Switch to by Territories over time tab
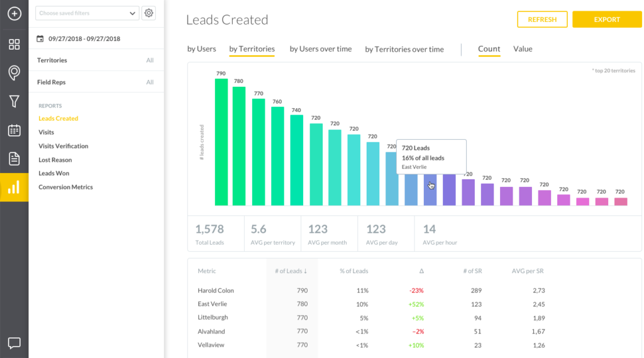644x358 pixels. click(x=404, y=49)
